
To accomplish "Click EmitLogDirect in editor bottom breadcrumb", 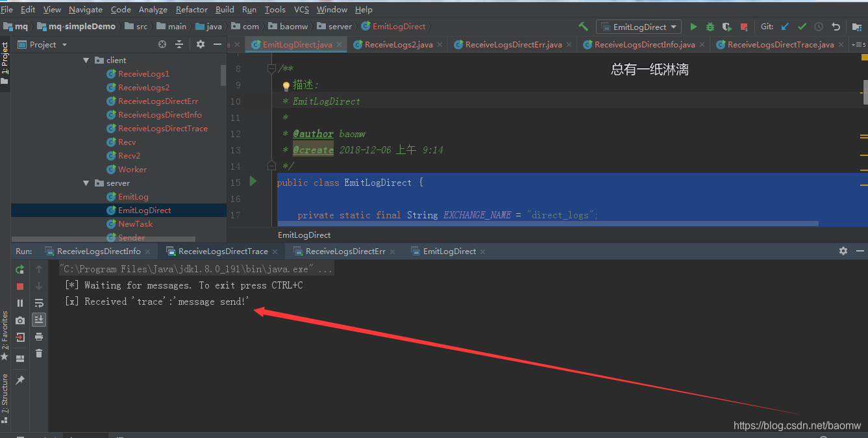I will point(304,235).
